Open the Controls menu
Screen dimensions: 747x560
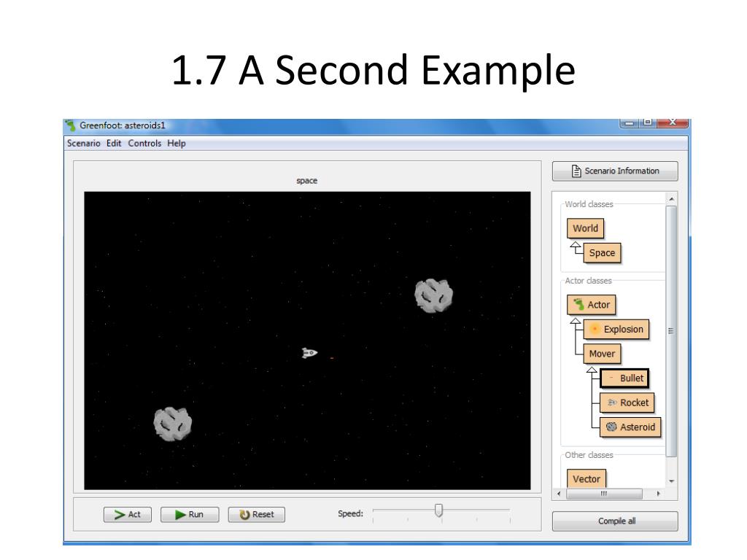144,144
